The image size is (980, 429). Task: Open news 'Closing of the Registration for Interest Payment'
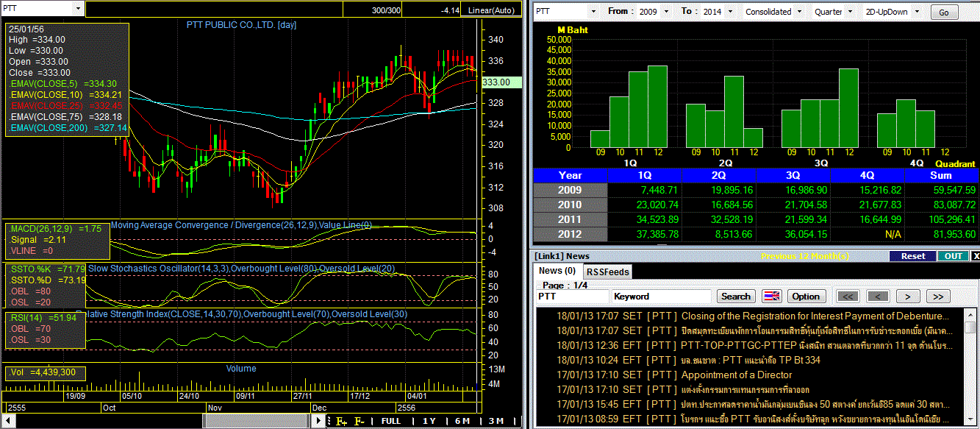815,316
